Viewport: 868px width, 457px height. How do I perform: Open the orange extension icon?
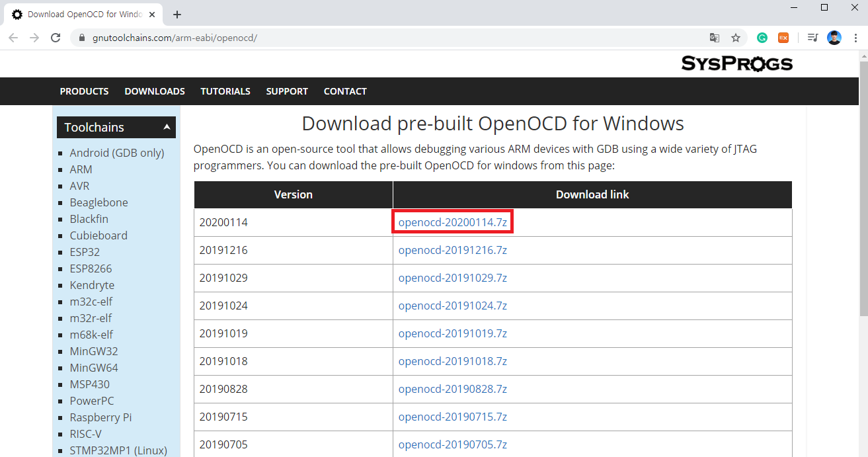point(783,38)
